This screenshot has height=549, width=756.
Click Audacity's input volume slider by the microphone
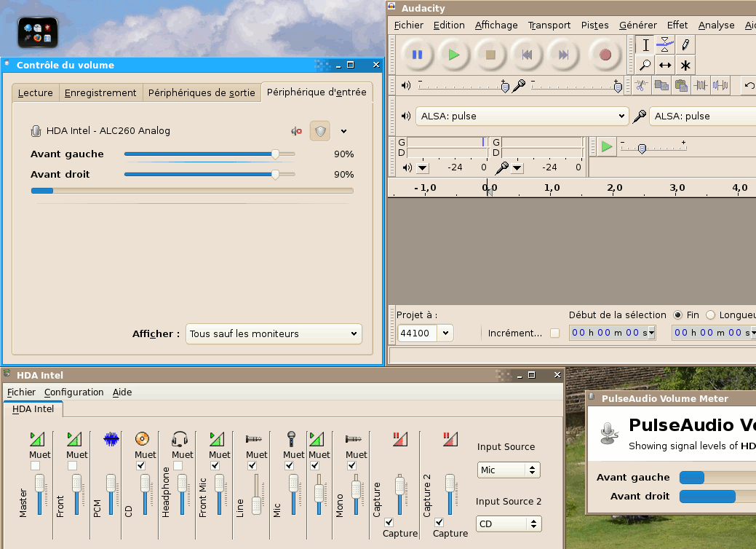click(576, 87)
